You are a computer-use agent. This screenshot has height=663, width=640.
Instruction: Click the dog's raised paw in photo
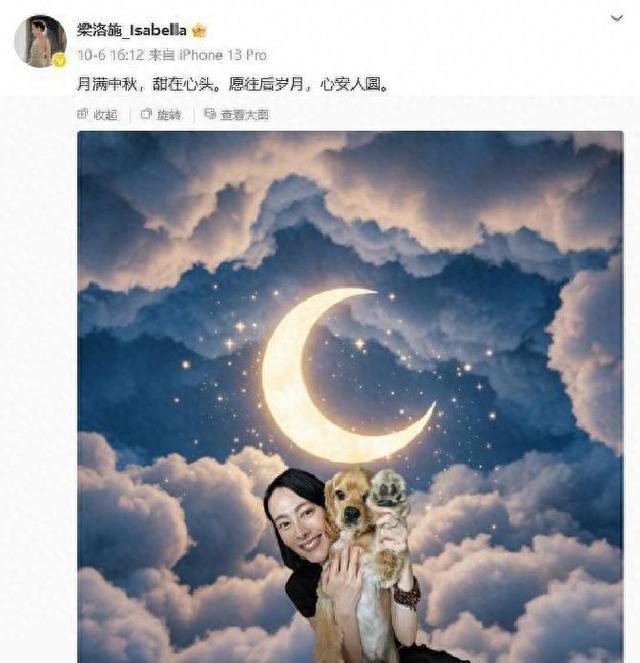[388, 490]
